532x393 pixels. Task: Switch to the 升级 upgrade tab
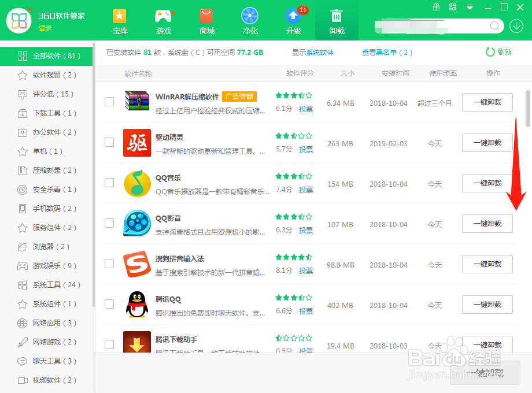point(293,22)
